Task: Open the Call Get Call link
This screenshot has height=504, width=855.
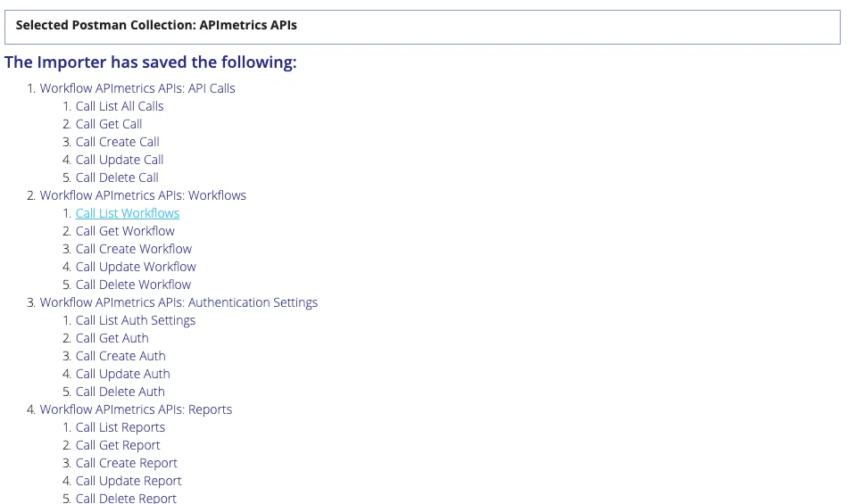Action: [109, 124]
